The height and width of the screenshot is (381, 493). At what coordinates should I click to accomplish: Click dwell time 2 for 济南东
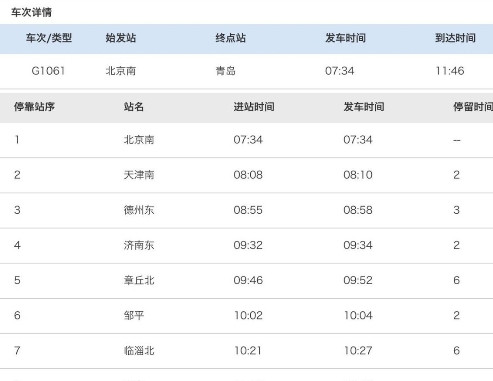point(457,245)
